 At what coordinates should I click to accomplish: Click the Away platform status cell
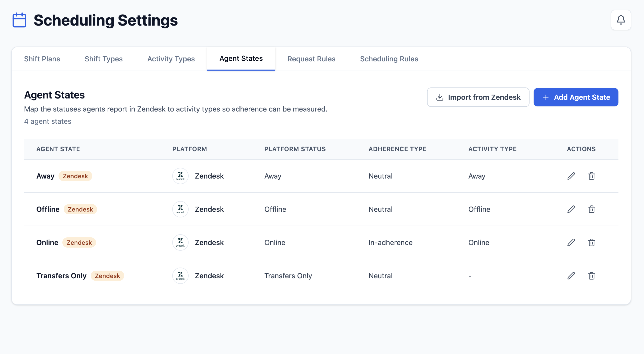click(273, 176)
